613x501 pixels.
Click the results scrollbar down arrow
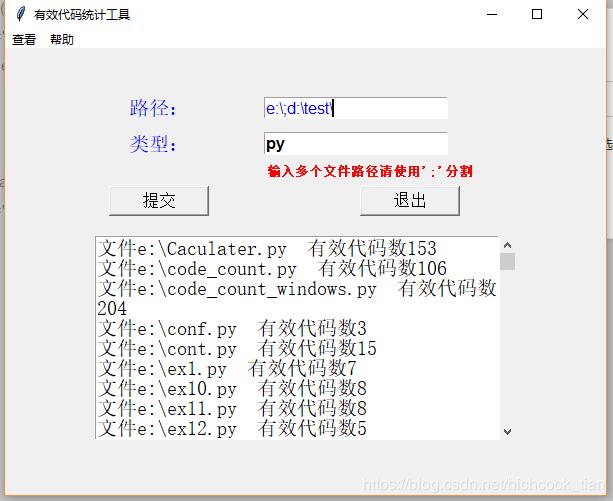[507, 431]
